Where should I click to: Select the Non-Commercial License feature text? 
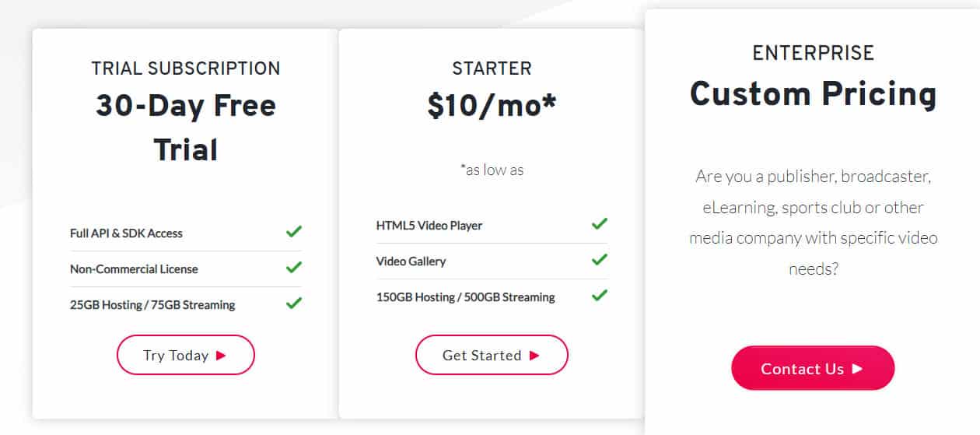tap(134, 269)
